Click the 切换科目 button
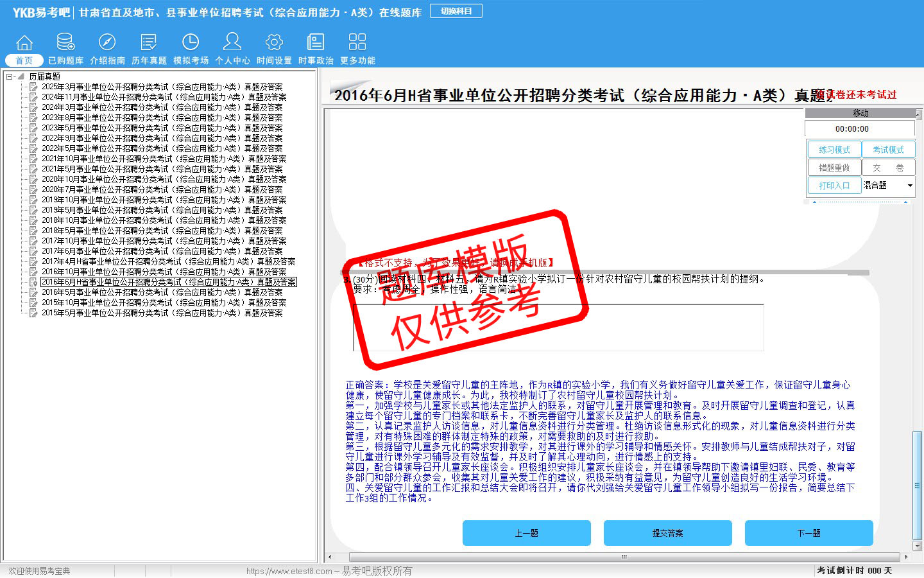 pyautogui.click(x=456, y=11)
